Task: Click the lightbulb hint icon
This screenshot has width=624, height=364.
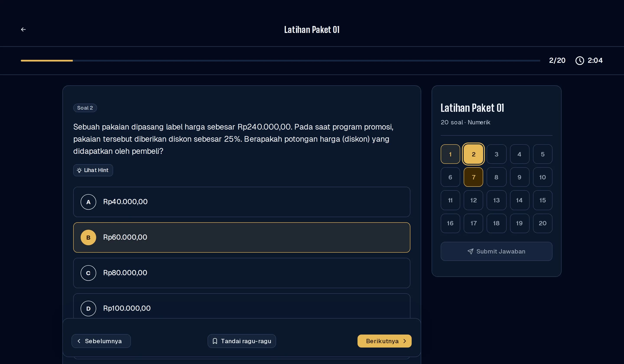Action: 79,170
